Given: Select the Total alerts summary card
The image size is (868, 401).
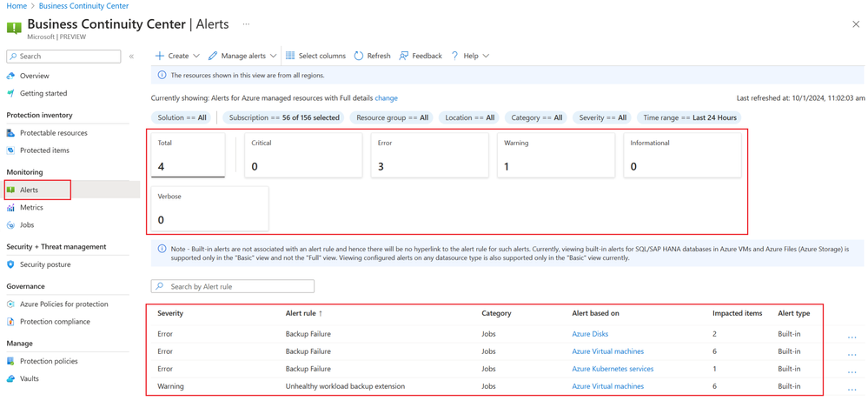Looking at the screenshot, I should [189, 155].
